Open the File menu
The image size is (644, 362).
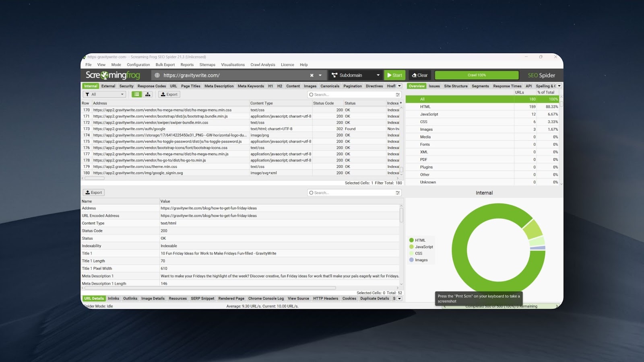[89, 65]
